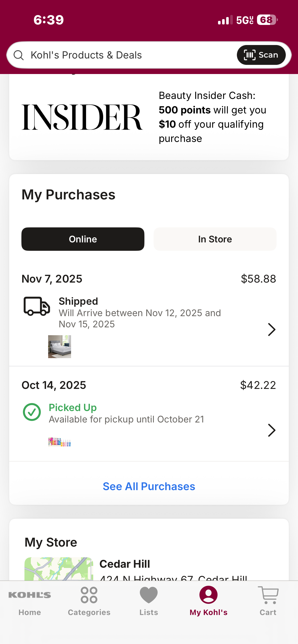Viewport: 298px width, 644px height.
Task: Switch purchases to Online
Action: 83,239
